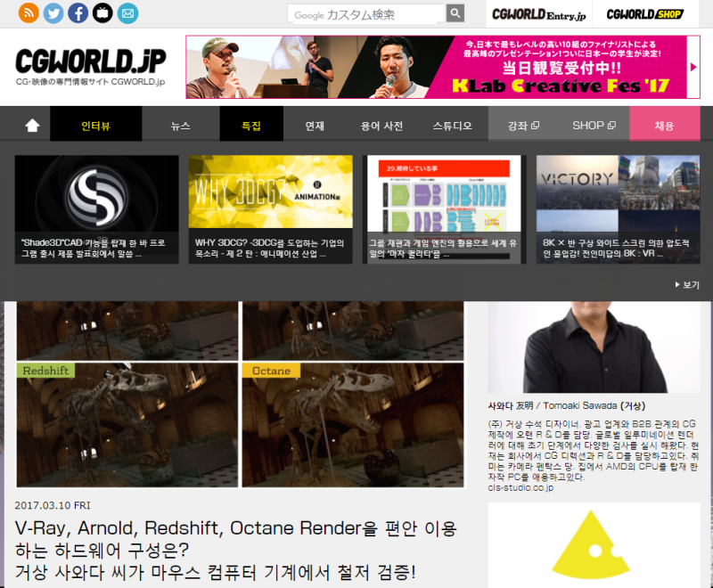Image resolution: width=713 pixels, height=588 pixels.
Task: Open the CGWORLD SHOP link
Action: coord(644,14)
